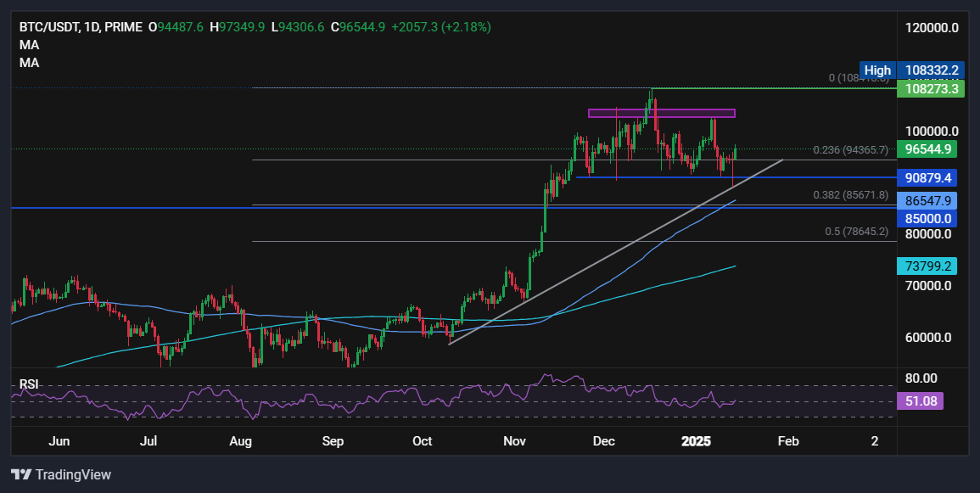Viewport: 980px width, 493px height.
Task: Click the blue High tag on the price axis
Action: 877,70
